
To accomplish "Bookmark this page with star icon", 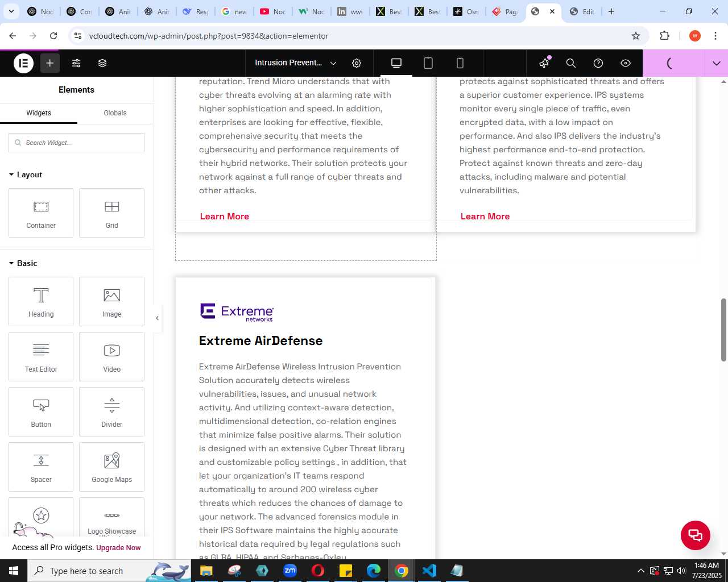I will pyautogui.click(x=636, y=36).
